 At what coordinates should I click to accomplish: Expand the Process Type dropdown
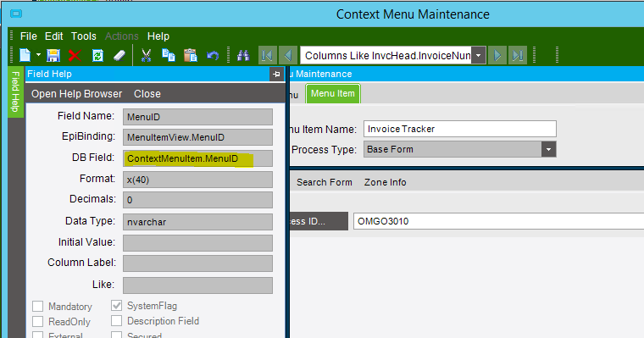pyautogui.click(x=549, y=149)
